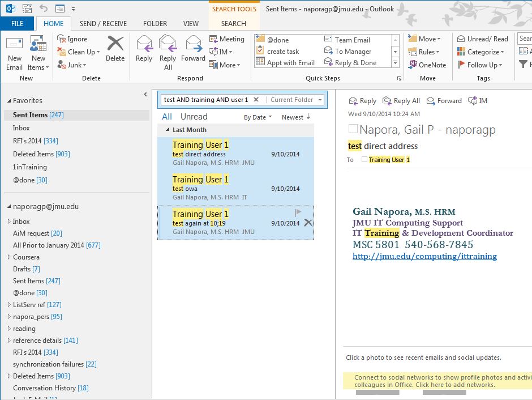Click Reply All icon in ribbon
The width and height of the screenshot is (532, 400).
[x=168, y=44]
